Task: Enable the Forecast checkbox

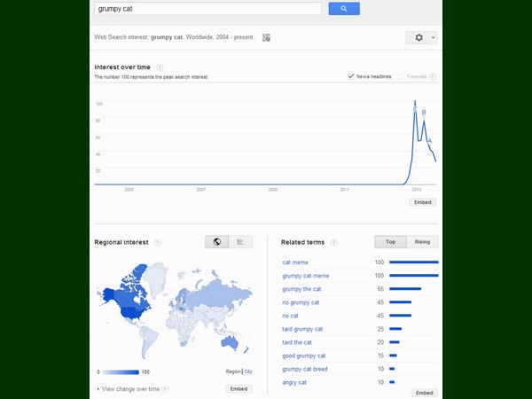Action: point(402,76)
